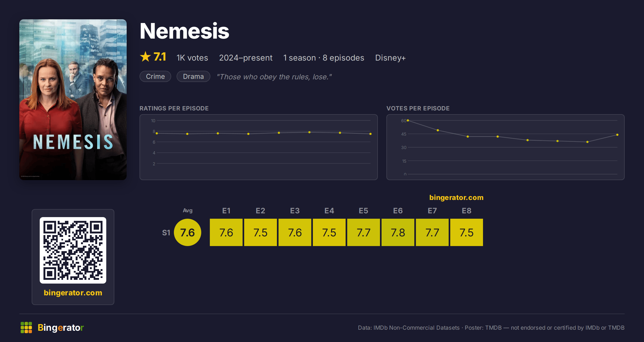
Task: Select episode E6 rating tile 7.8
Action: (398, 232)
